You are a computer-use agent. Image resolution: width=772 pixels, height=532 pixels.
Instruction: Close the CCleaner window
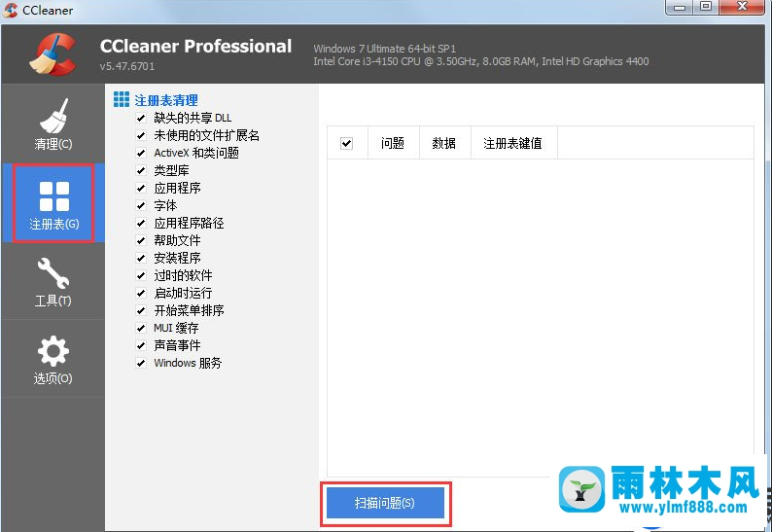(743, 7)
